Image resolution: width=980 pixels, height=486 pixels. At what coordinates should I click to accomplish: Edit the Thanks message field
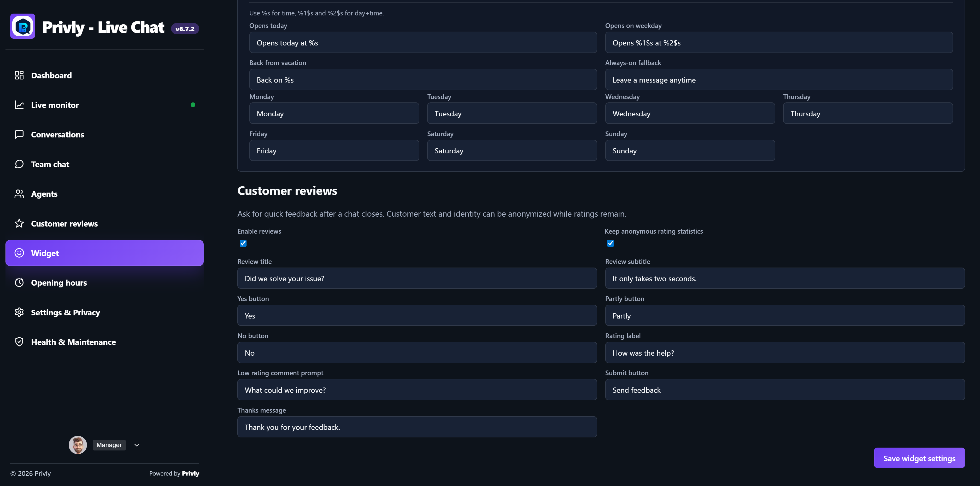pos(417,427)
